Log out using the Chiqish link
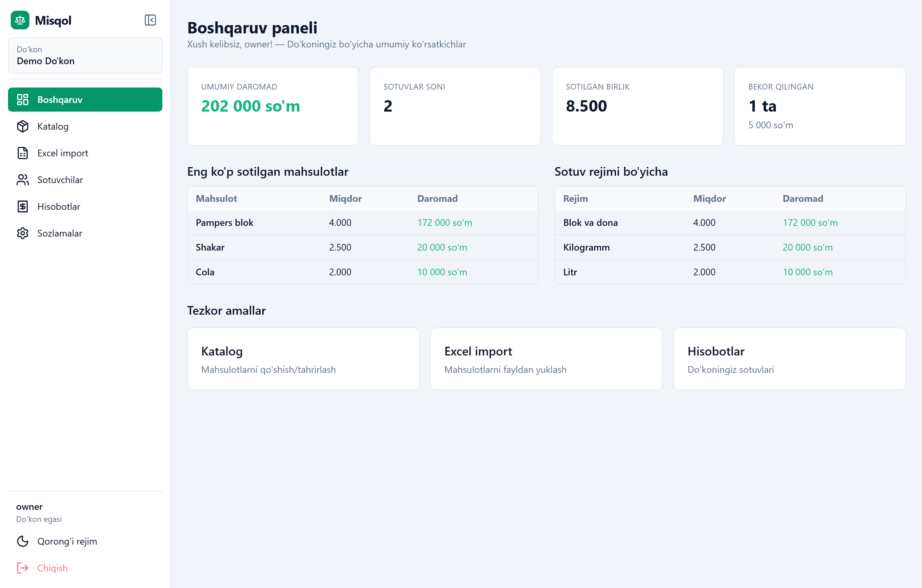 pos(85,568)
